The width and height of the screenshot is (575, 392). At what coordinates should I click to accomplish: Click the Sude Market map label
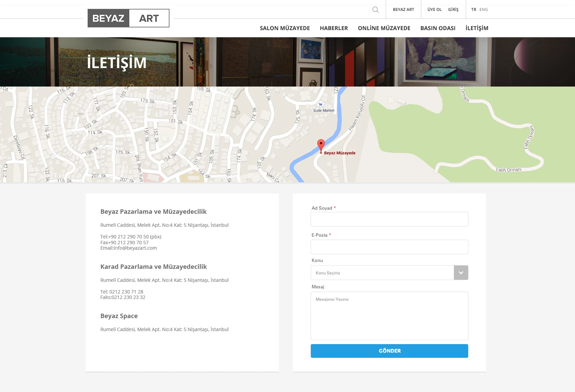click(x=324, y=110)
